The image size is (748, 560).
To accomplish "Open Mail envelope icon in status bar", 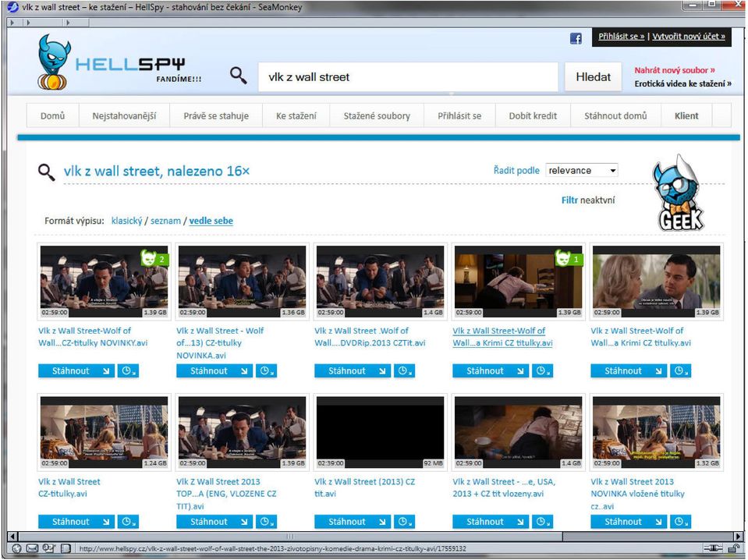I will pos(32,548).
